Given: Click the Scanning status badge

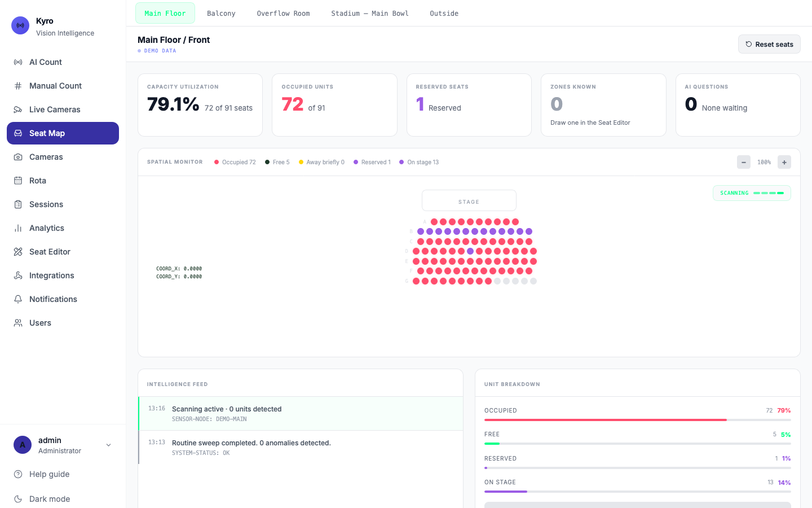Looking at the screenshot, I should (752, 193).
